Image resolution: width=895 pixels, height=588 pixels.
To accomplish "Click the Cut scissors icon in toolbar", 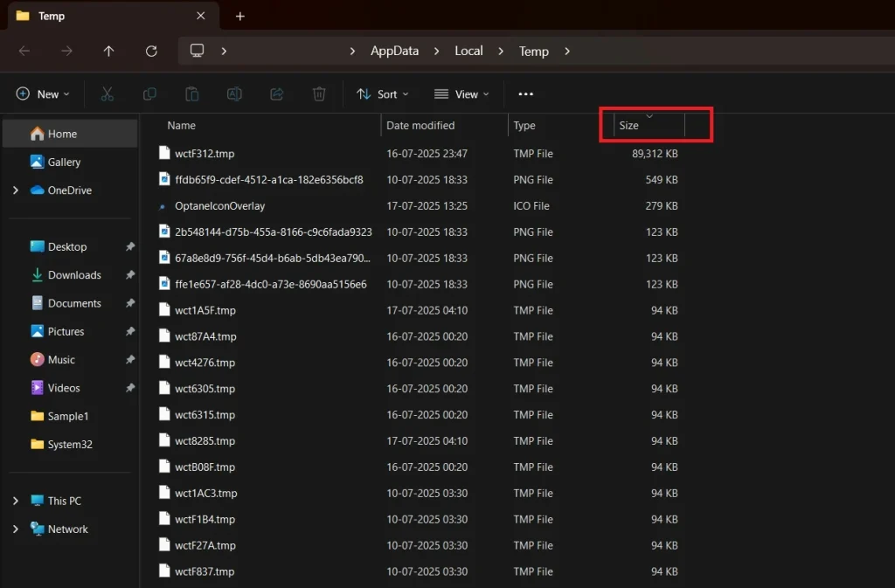I will [x=108, y=94].
